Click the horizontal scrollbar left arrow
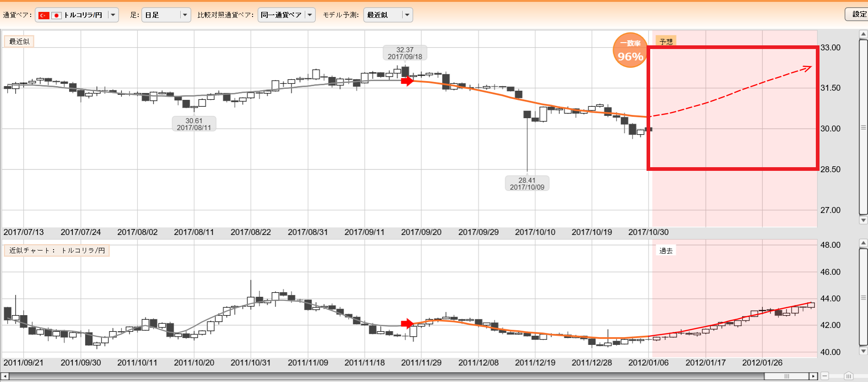This screenshot has width=868, height=382. coord(5,377)
